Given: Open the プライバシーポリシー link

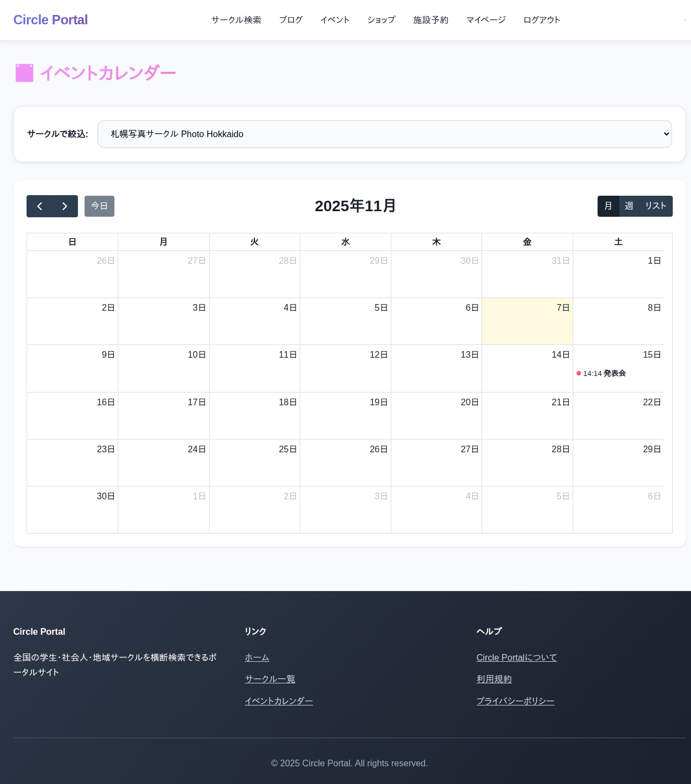Looking at the screenshot, I should click(x=515, y=701).
